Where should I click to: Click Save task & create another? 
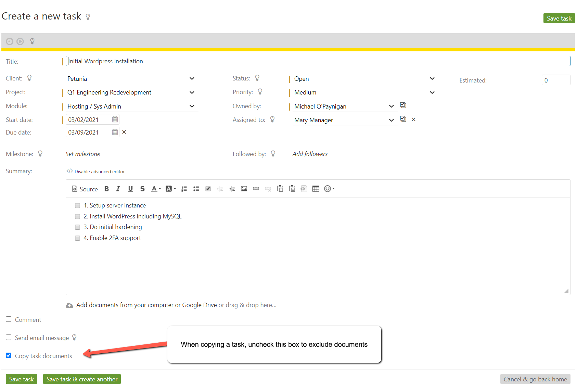coord(82,379)
